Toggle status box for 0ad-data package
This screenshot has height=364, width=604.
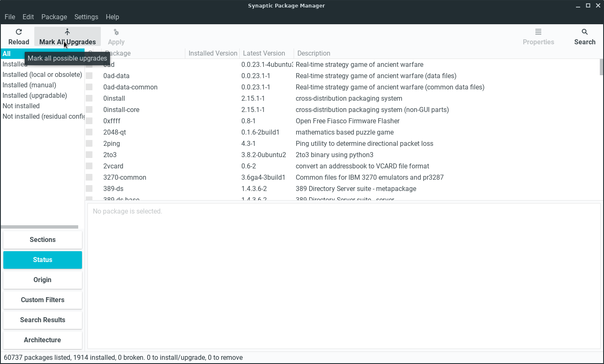pyautogui.click(x=89, y=76)
